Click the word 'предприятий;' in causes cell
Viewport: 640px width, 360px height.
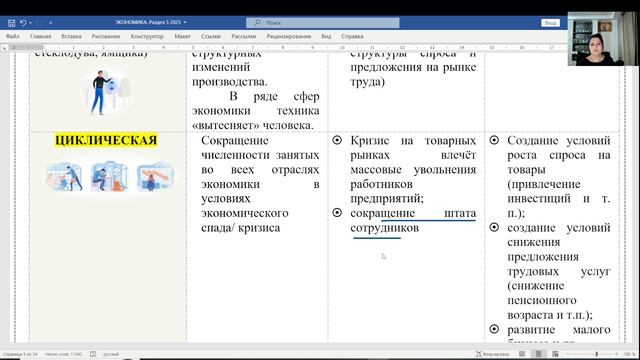(387, 199)
